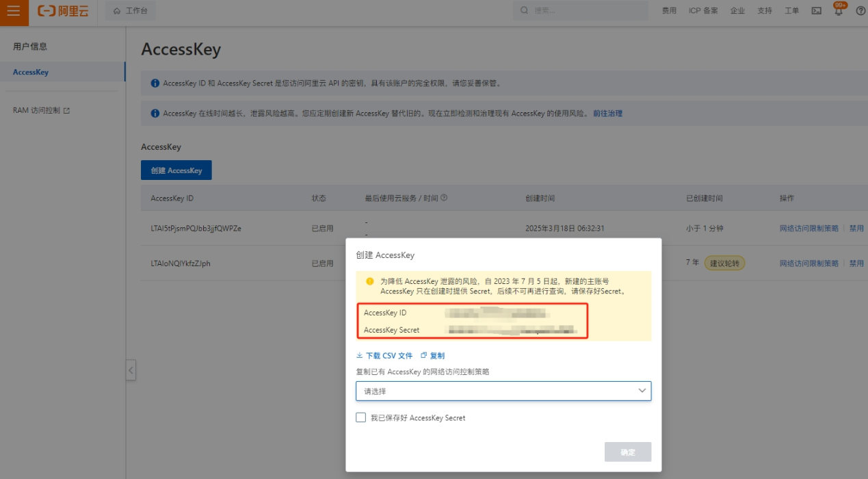The image size is (868, 479).
Task: Open the help question-mark icon in the top bar
Action: [860, 11]
